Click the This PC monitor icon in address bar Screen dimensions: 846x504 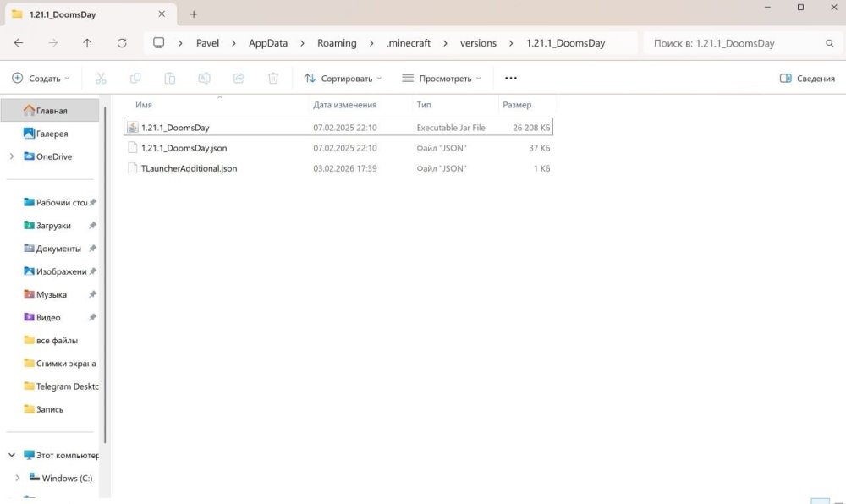[x=159, y=42]
